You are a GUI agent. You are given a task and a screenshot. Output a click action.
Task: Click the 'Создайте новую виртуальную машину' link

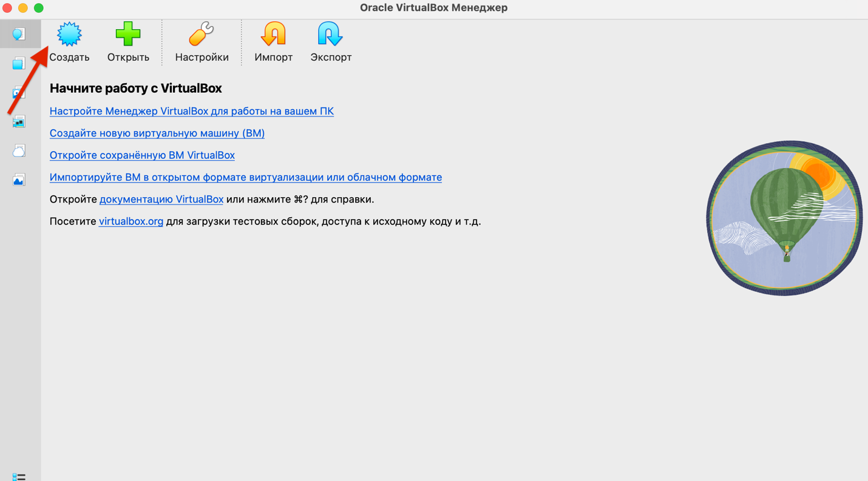click(x=157, y=133)
